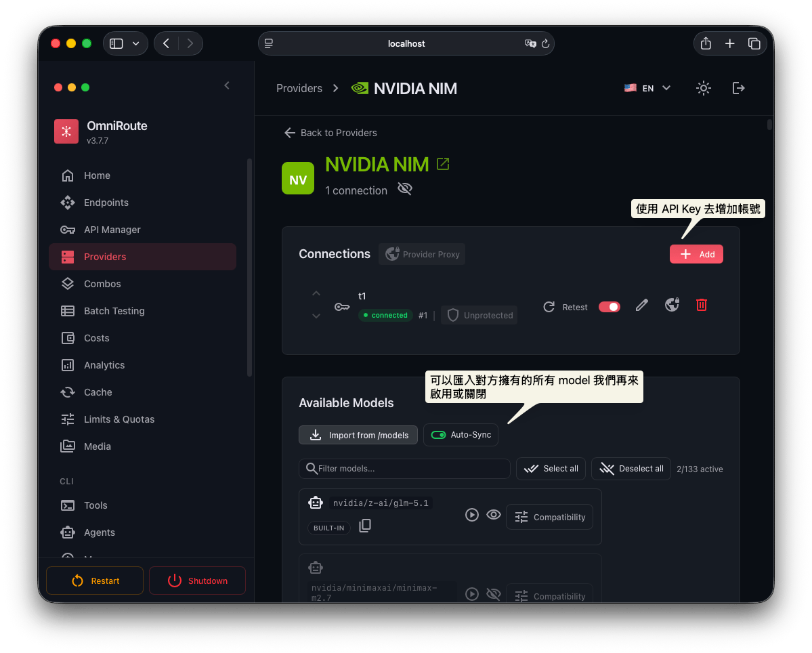Copy the glm-5.1 model name
This screenshot has height=653, width=812.
(365, 526)
